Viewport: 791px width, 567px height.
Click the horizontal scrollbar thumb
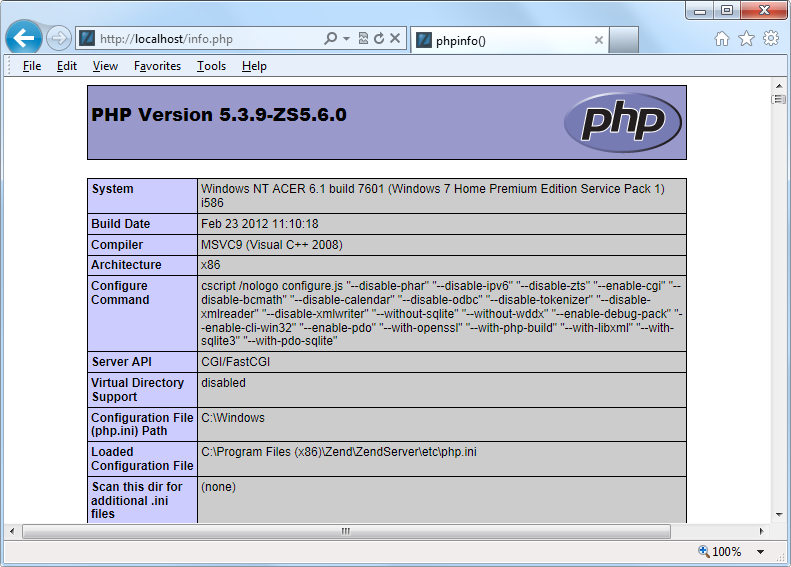click(346, 531)
